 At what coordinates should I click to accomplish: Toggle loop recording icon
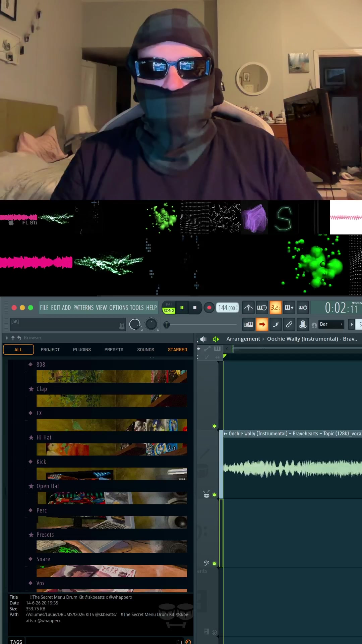[303, 308]
